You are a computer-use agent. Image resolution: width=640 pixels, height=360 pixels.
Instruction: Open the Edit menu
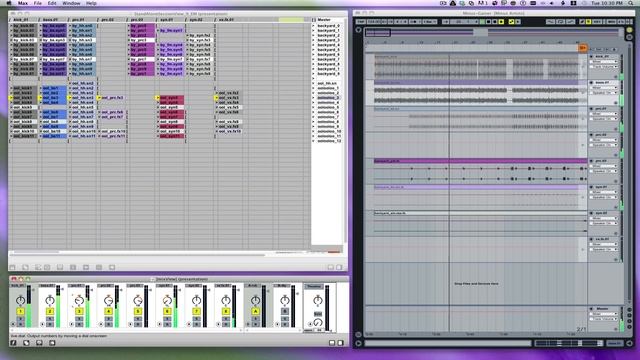coord(52,3)
